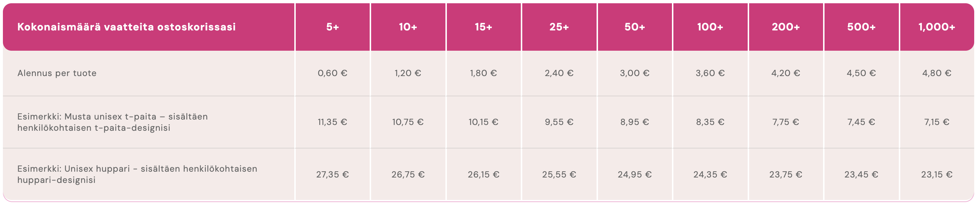Click the 8,95 € t-shirt price cell
The width and height of the screenshot is (980, 205).
pyautogui.click(x=635, y=122)
